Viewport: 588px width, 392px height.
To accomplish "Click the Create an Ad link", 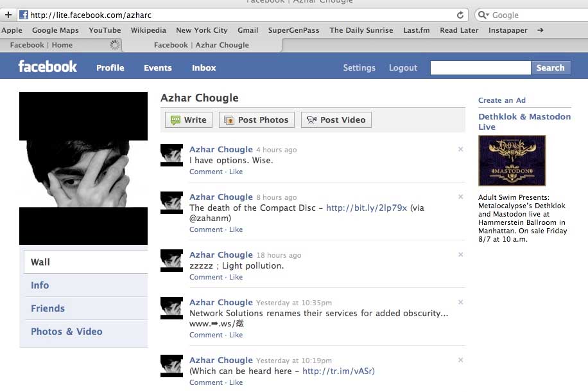I will (502, 100).
